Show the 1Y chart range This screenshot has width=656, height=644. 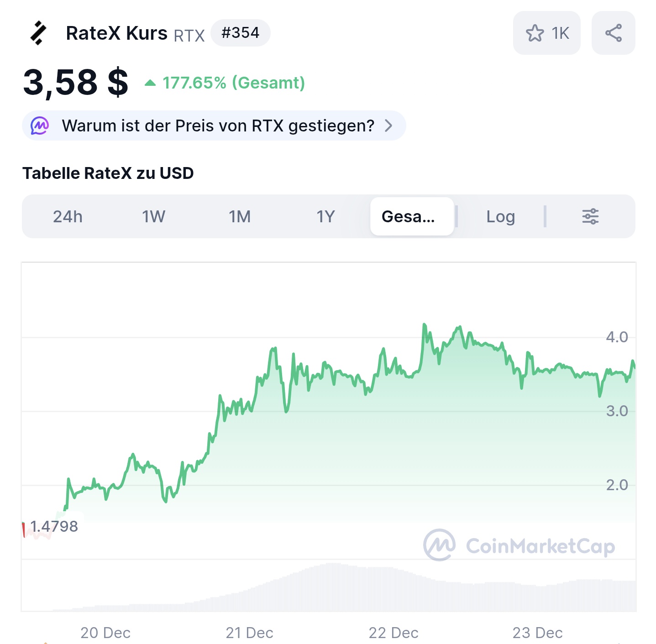pyautogui.click(x=325, y=216)
